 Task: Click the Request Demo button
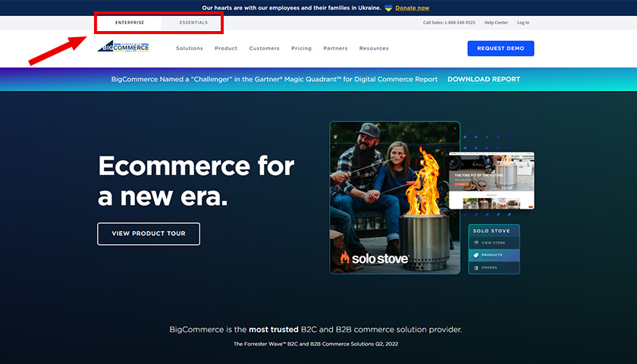pos(500,49)
